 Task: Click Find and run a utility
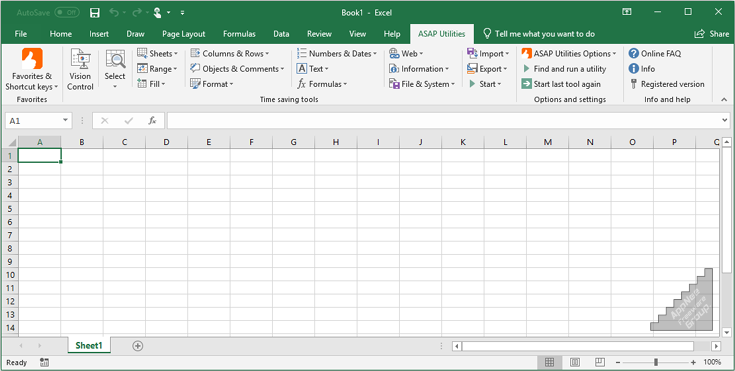tap(564, 69)
